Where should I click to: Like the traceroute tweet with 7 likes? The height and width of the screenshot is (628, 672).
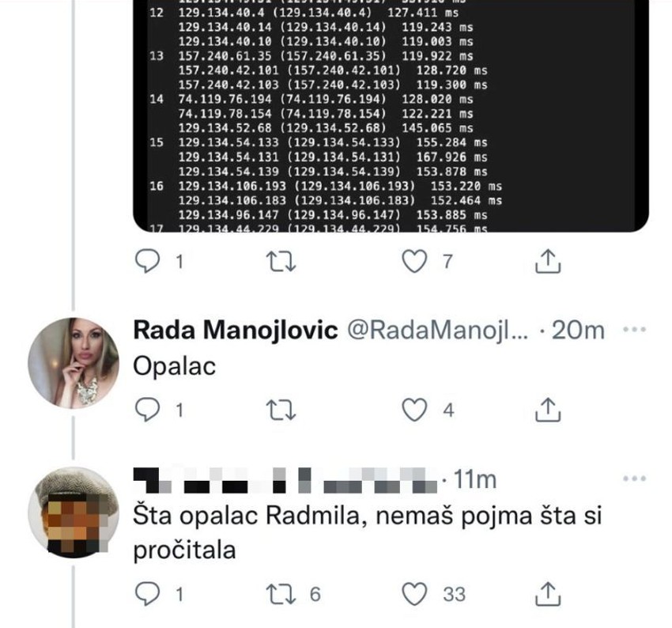tap(414, 260)
